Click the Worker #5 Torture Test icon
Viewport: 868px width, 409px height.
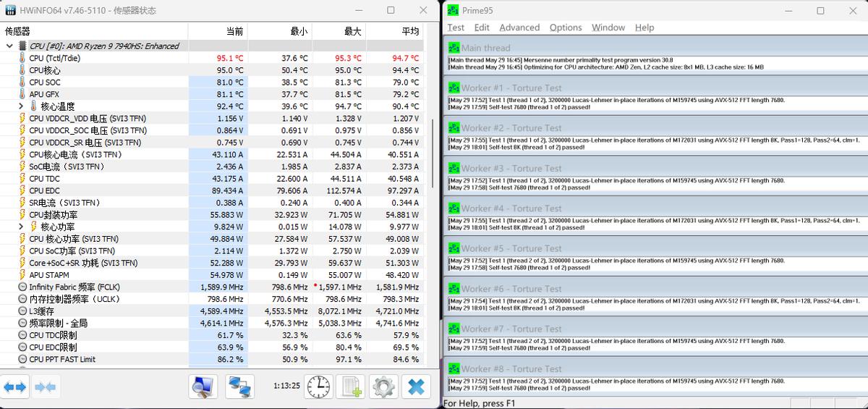454,248
